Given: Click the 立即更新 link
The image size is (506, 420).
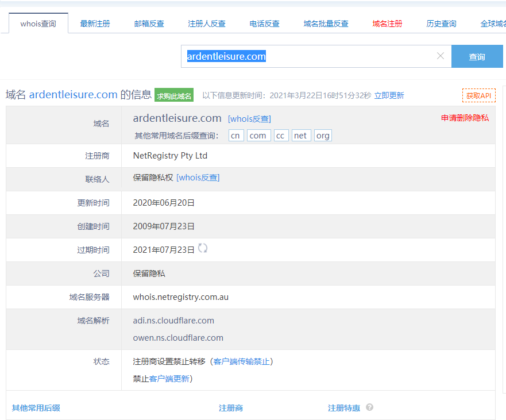Looking at the screenshot, I should (x=389, y=95).
